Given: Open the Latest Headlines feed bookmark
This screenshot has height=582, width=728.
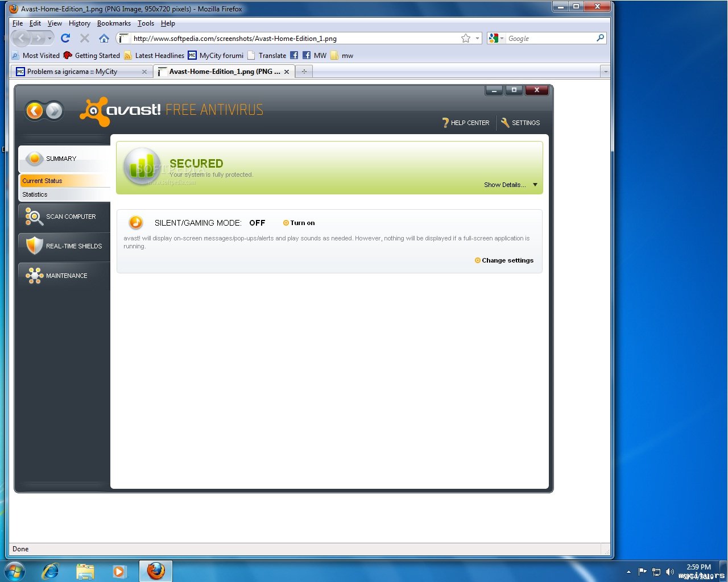Looking at the screenshot, I should point(154,56).
